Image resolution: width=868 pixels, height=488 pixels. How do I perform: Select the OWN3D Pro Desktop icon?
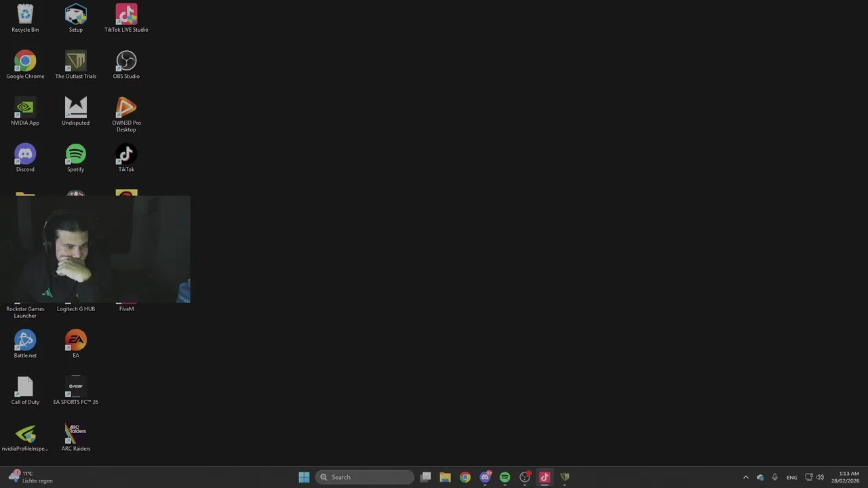click(126, 115)
